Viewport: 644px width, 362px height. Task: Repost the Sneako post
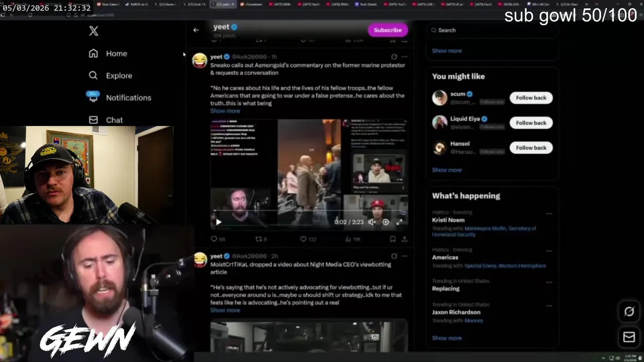(261, 239)
